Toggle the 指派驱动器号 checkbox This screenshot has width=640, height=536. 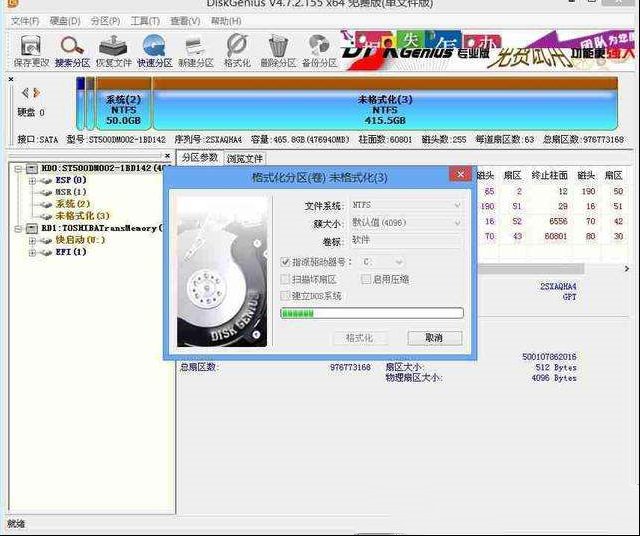285,262
